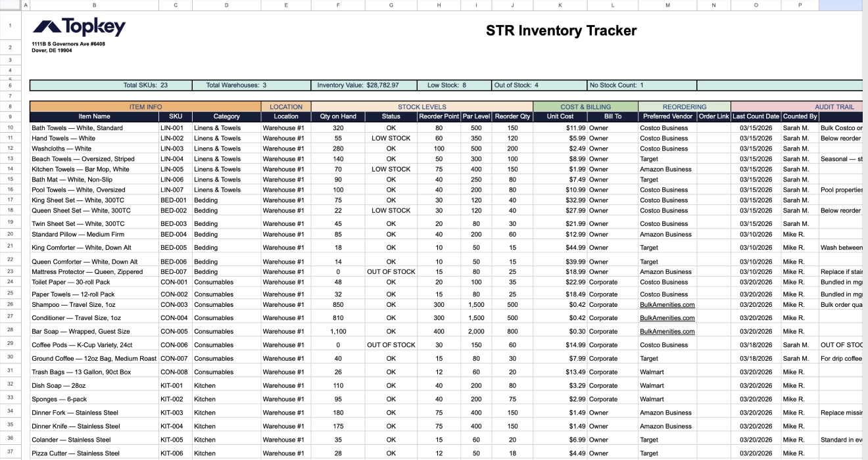Select the 'Beach Towels — Oversized, Striped' cell
Screen dimensions: 868x460
click(x=94, y=159)
